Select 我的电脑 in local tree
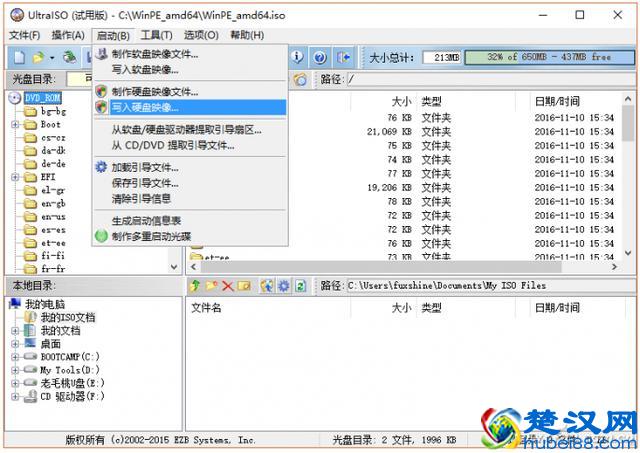 (45, 304)
